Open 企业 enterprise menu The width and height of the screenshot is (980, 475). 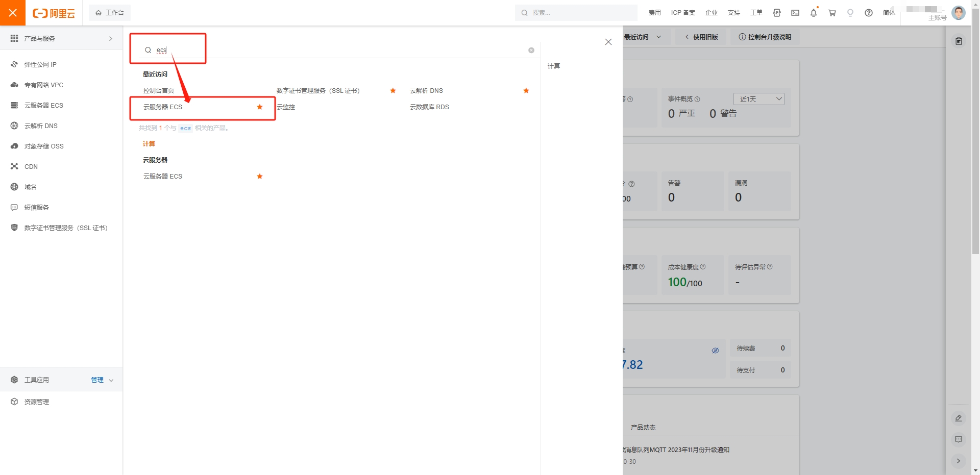(x=712, y=13)
